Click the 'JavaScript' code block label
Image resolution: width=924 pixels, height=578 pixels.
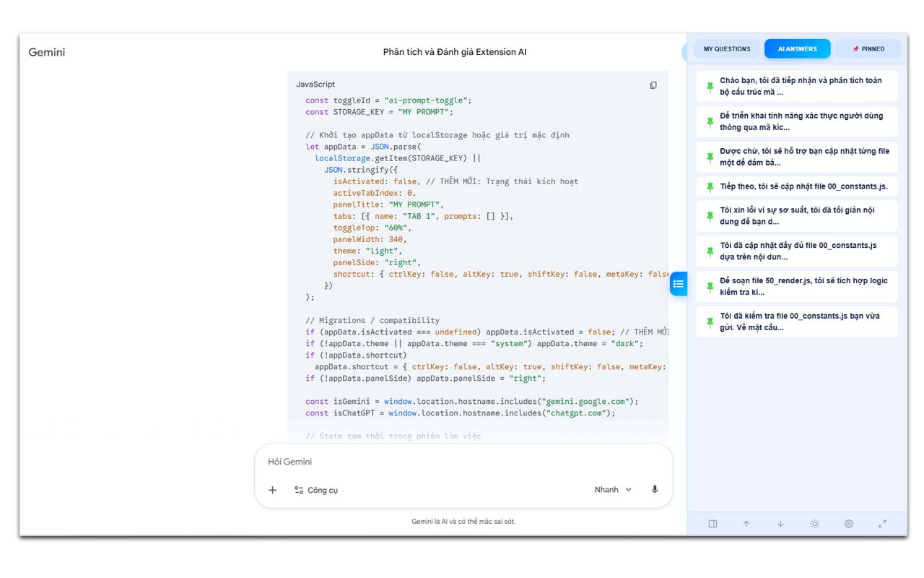315,85
